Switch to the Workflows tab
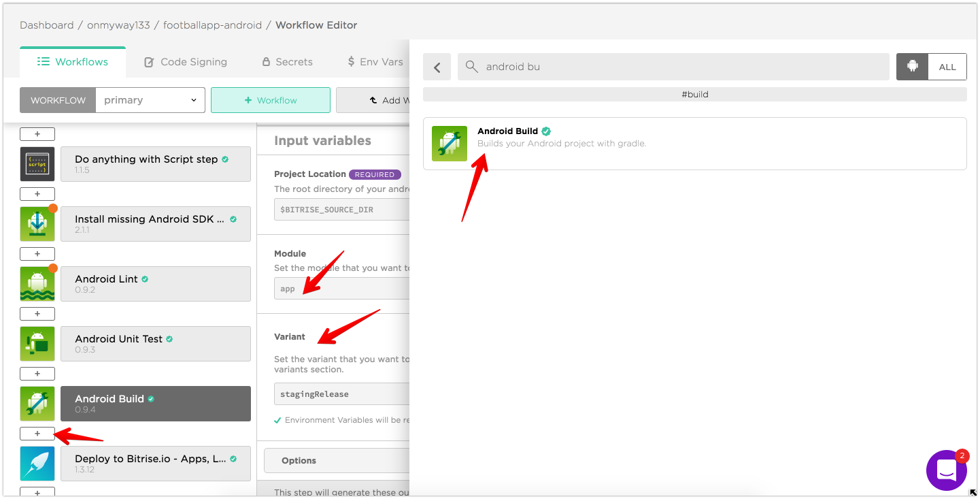980x499 pixels. coord(73,61)
